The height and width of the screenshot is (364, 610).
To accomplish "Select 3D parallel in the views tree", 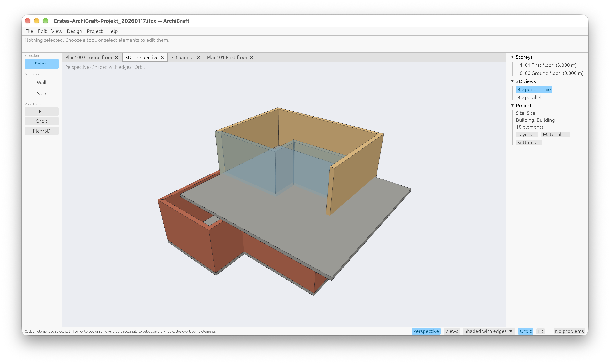I will point(529,97).
